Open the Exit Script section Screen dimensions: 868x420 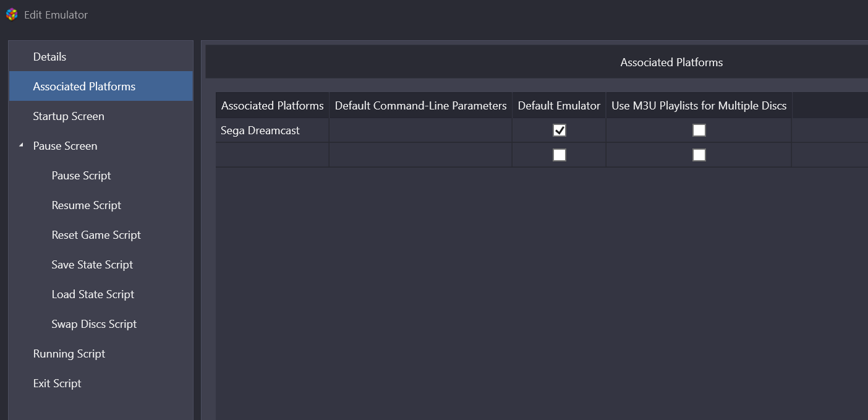[57, 384]
